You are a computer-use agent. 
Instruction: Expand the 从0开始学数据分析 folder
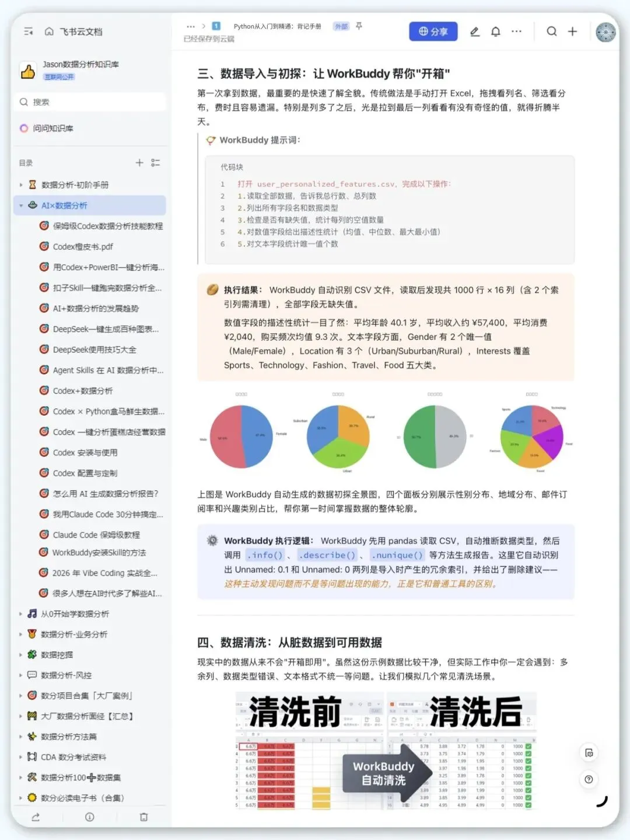tap(21, 614)
